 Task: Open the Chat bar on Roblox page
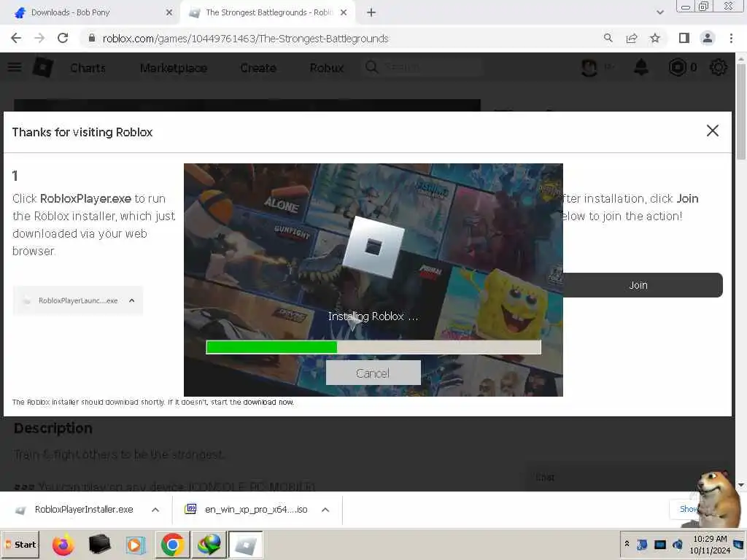627,477
